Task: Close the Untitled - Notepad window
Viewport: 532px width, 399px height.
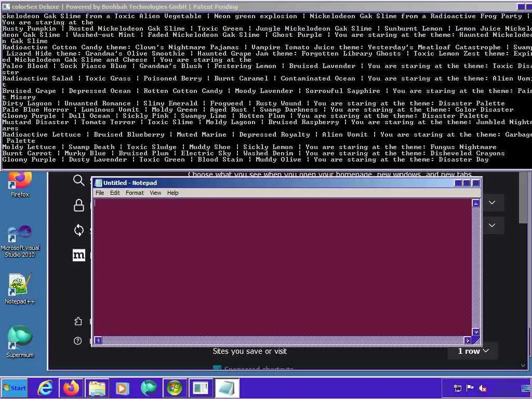Action: coord(476,183)
